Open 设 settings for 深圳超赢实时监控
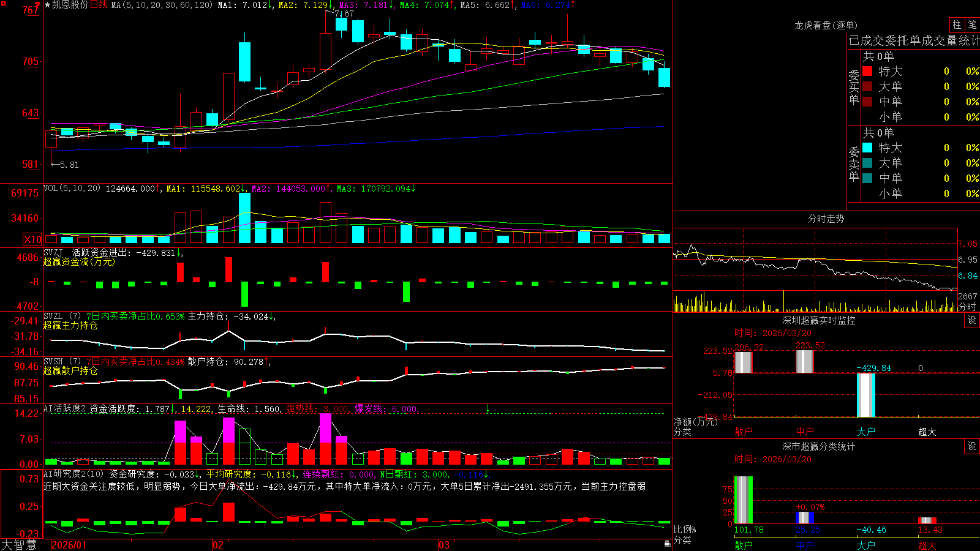Screen dimensions: 980x551 click(972, 320)
